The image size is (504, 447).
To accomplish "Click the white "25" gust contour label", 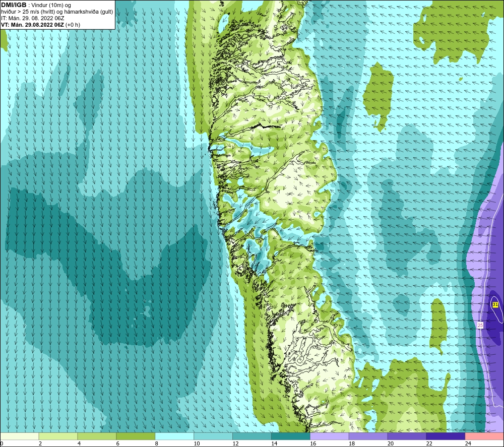I will (480, 325).
